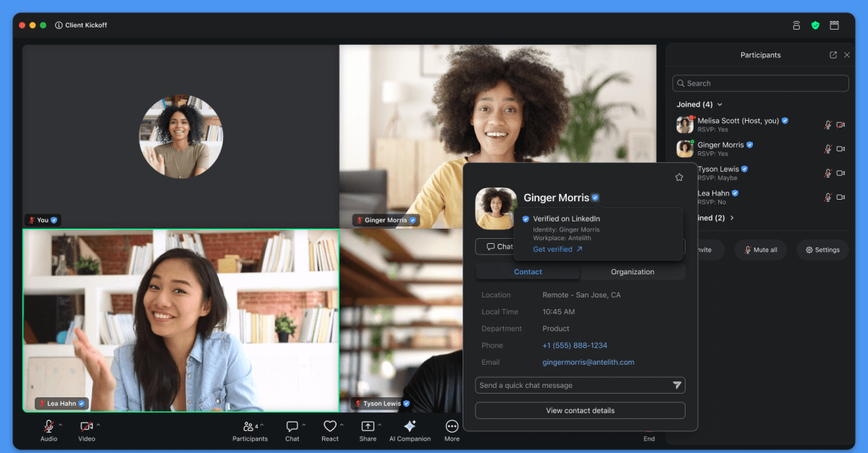
Task: Toggle the Audio microphone mute
Action: pos(49,426)
